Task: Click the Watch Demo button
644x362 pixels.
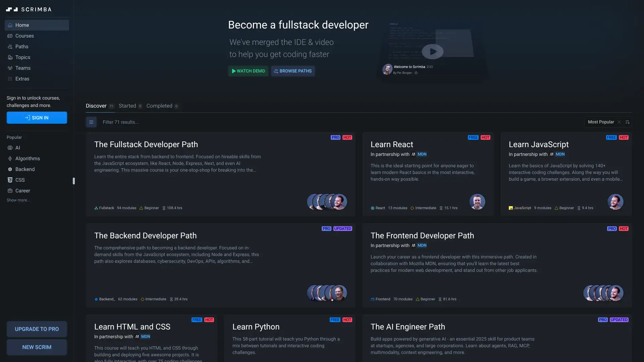Action: 248,71
